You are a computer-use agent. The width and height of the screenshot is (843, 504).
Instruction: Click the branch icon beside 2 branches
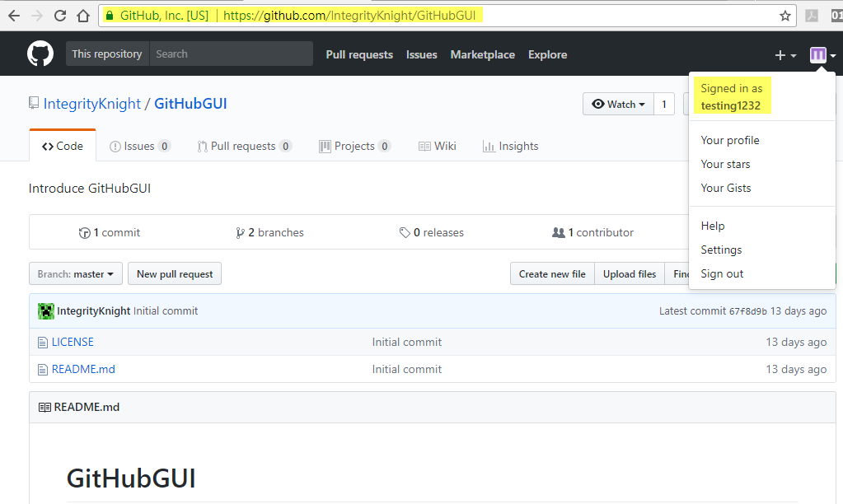point(240,233)
